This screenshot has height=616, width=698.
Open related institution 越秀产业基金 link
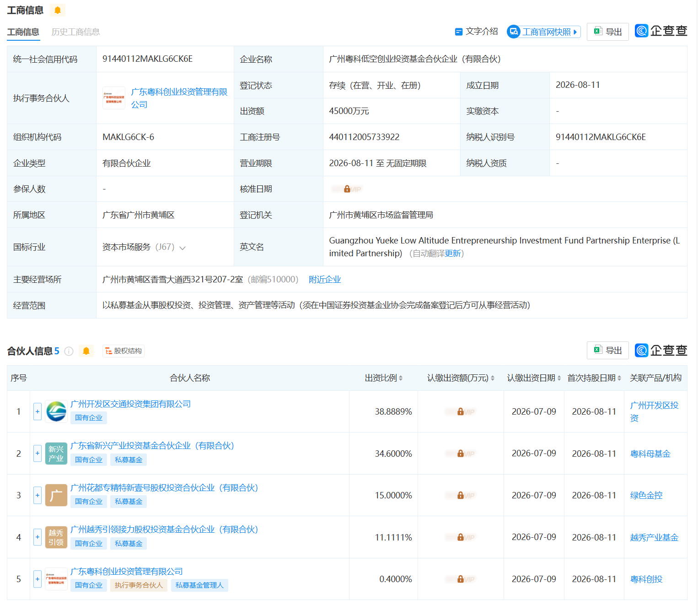click(654, 537)
